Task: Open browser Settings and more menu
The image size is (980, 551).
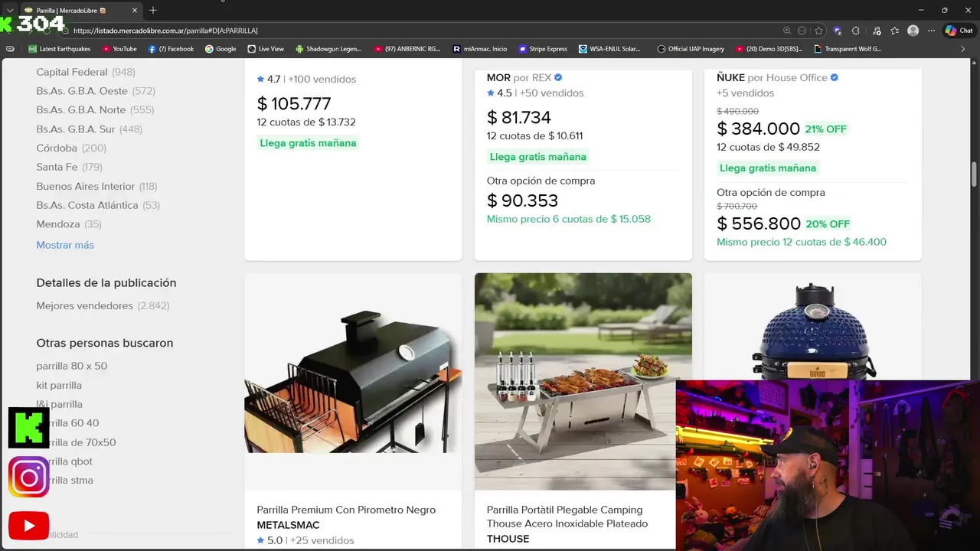Action: [931, 31]
